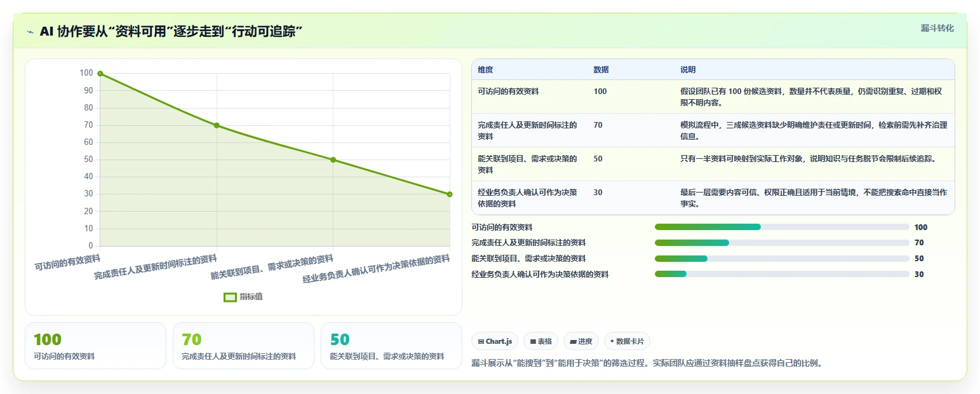The image size is (980, 394).
Task: Select the 数据卡片 chip
Action: [x=627, y=341]
